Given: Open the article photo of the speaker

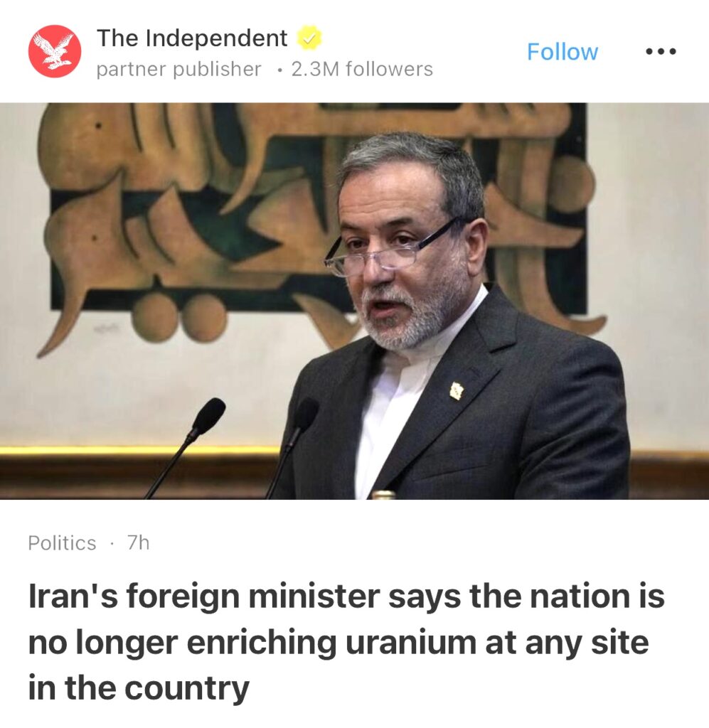Looking at the screenshot, I should pyautogui.click(x=354, y=301).
